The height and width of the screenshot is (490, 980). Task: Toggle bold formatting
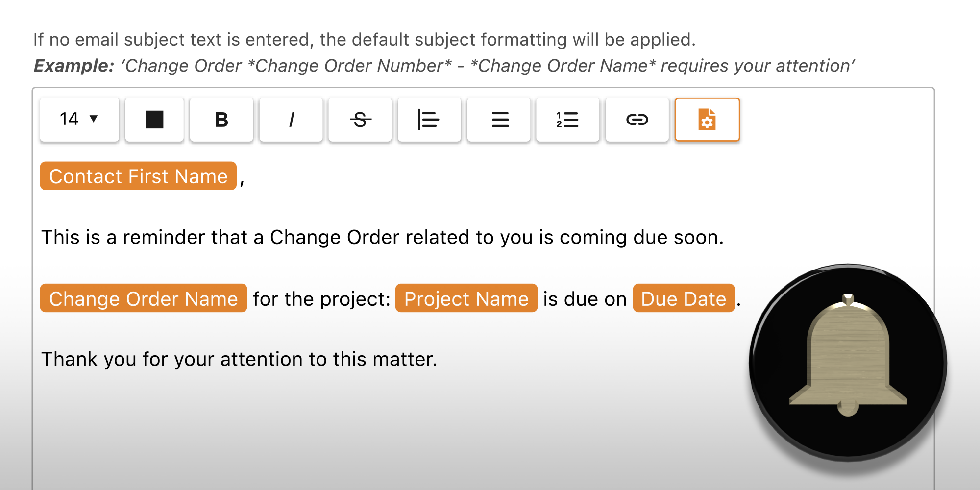[221, 119]
